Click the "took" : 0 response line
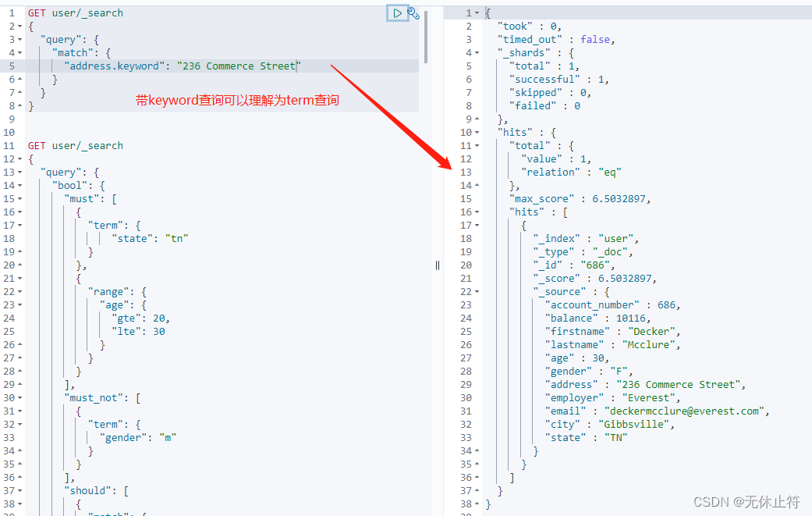Image resolution: width=812 pixels, height=516 pixels. click(x=530, y=26)
